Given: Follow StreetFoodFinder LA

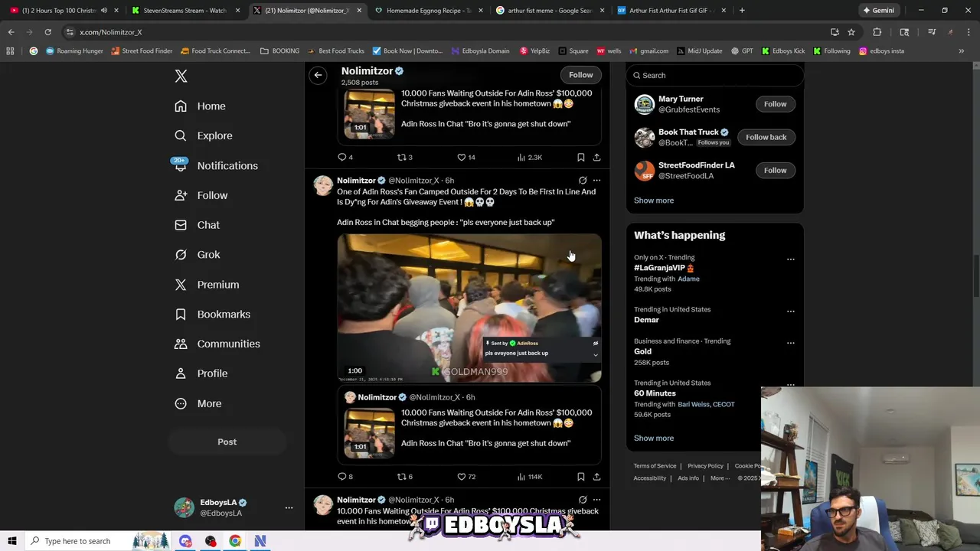Looking at the screenshot, I should pos(775,170).
